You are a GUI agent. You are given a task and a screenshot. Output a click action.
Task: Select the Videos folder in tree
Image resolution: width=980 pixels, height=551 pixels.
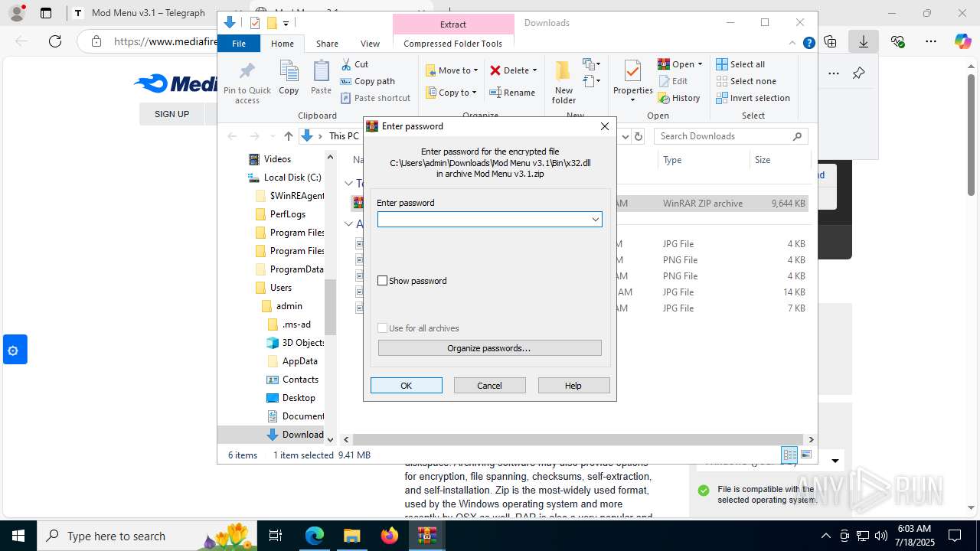(277, 159)
